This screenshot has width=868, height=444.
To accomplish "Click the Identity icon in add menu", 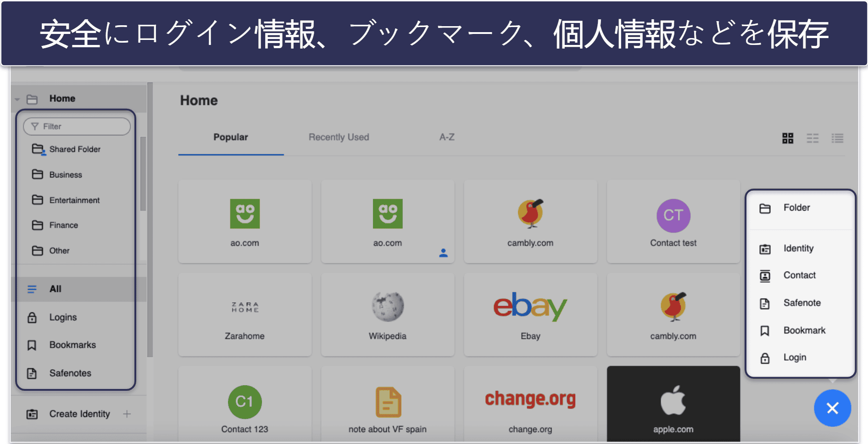I will pyautogui.click(x=765, y=249).
